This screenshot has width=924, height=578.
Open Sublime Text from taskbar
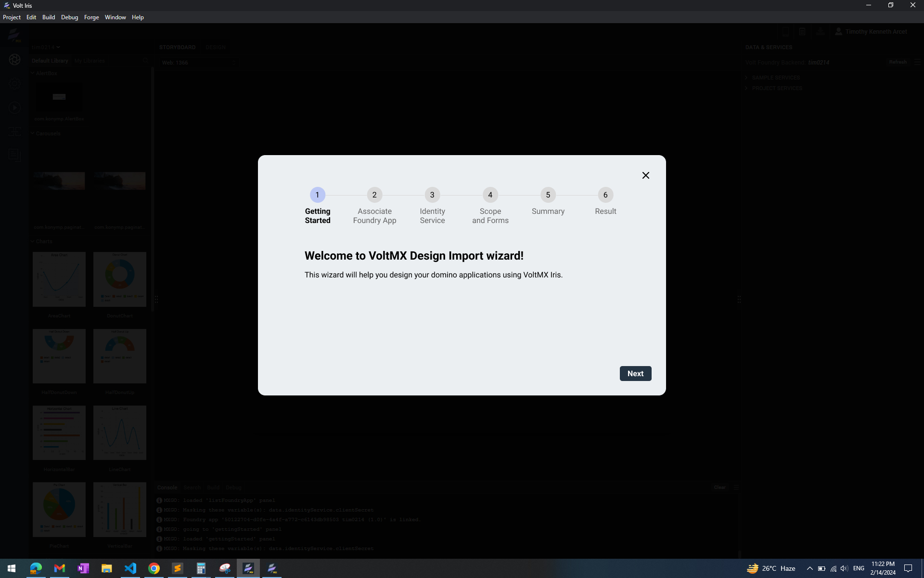[x=178, y=568]
